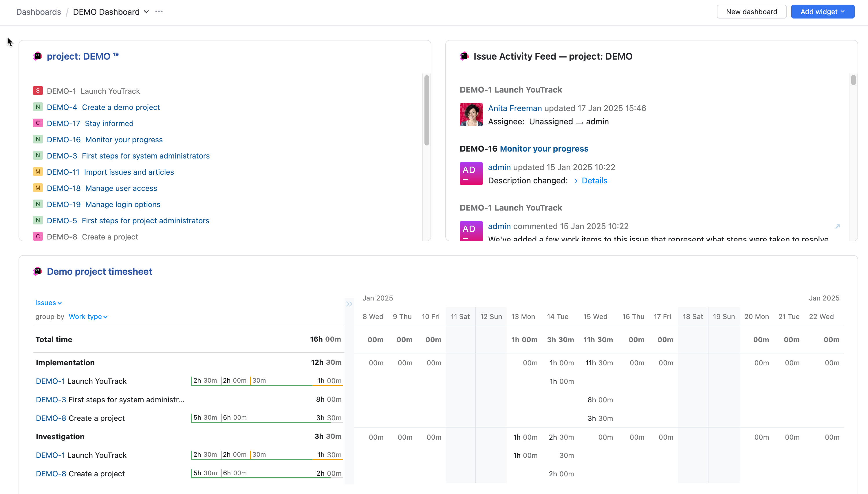Screen dimensions: 868x494
Task: Change group by Work type dropdown
Action: (88, 316)
